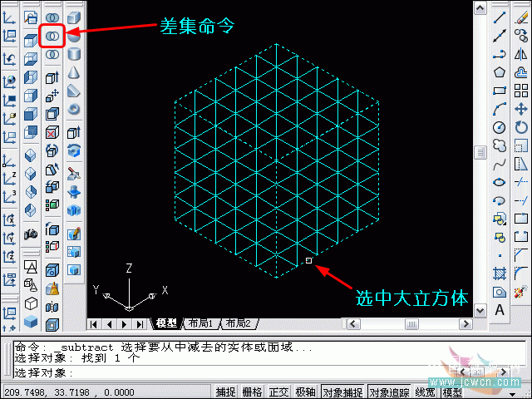
Task: Select the Cylinder solid tool
Action: tap(74, 54)
